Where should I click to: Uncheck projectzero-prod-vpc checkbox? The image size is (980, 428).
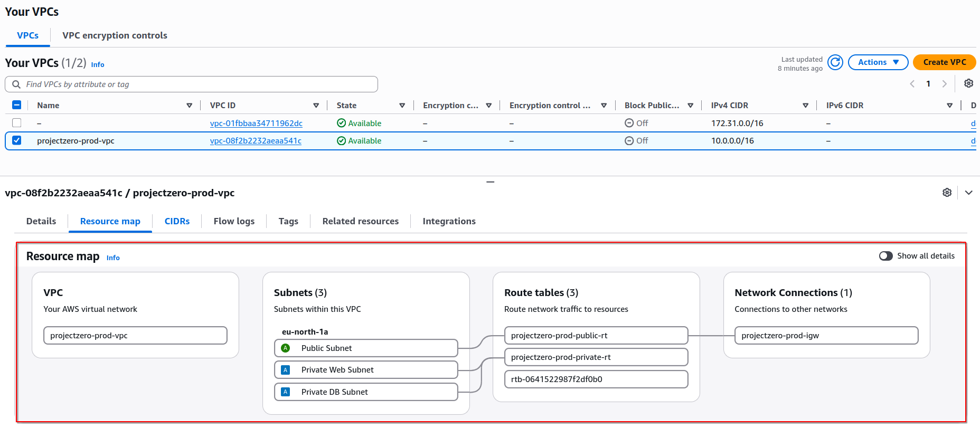point(17,140)
